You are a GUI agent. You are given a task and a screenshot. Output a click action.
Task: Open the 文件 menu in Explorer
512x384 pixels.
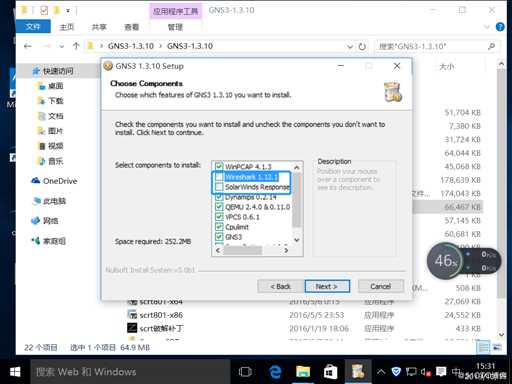coord(33,27)
